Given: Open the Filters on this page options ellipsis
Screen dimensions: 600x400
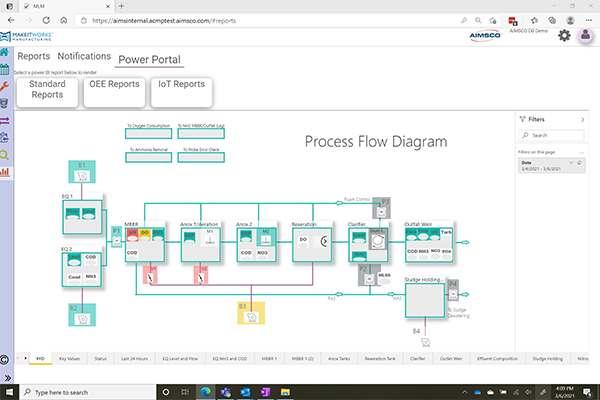Looking at the screenshot, I should pyautogui.click(x=581, y=152).
